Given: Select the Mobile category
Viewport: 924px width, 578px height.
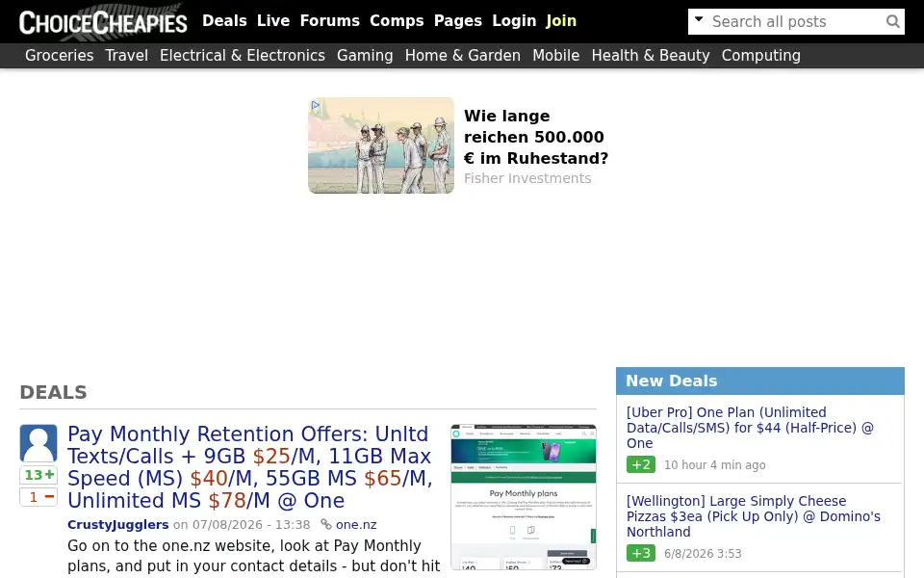Looking at the screenshot, I should [555, 56].
